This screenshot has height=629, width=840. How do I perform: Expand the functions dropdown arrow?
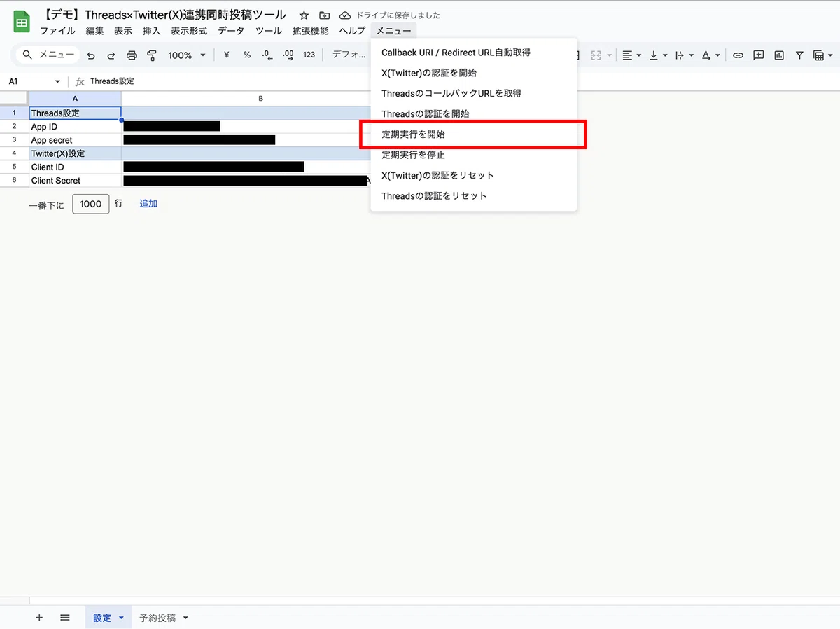coord(829,55)
